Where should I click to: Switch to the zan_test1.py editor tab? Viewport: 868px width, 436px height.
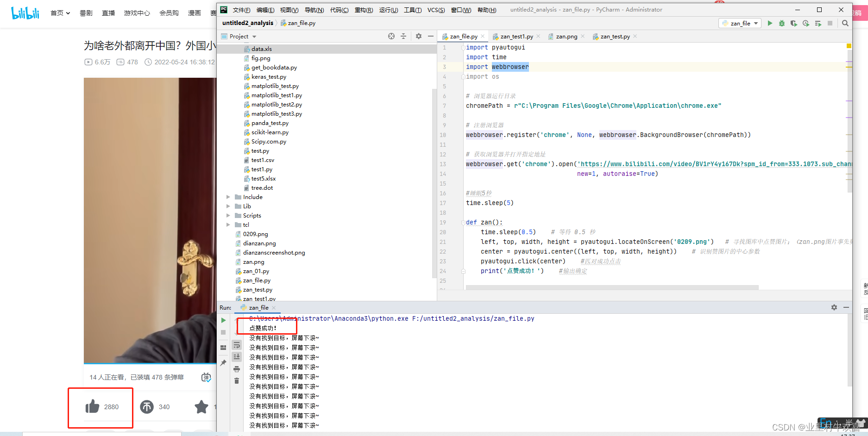[516, 36]
